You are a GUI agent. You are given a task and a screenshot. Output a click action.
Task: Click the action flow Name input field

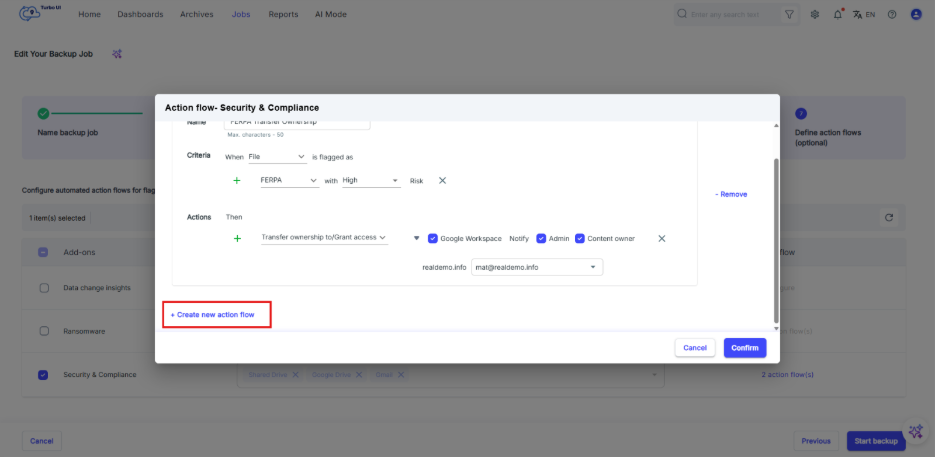(297, 123)
